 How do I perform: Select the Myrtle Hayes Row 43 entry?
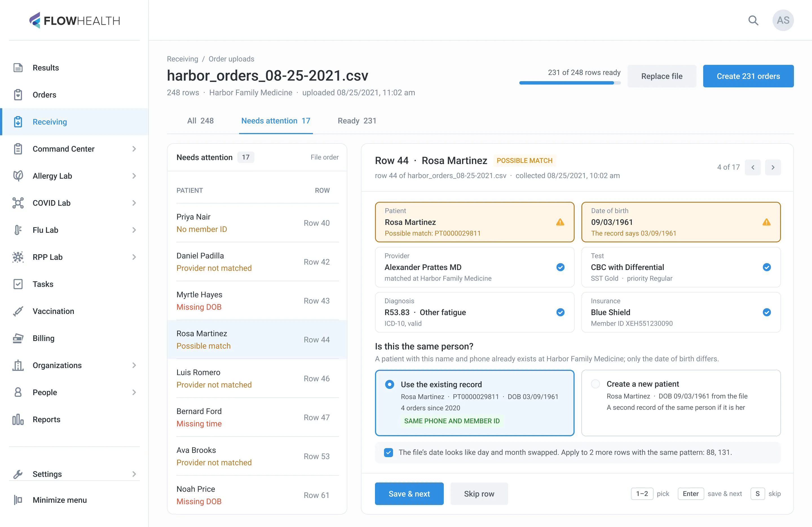point(257,300)
